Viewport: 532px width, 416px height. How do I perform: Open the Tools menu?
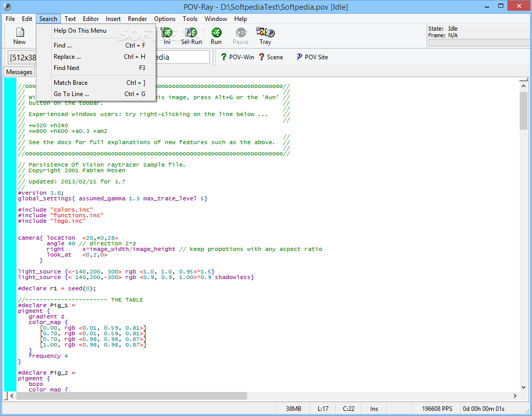pyautogui.click(x=190, y=18)
